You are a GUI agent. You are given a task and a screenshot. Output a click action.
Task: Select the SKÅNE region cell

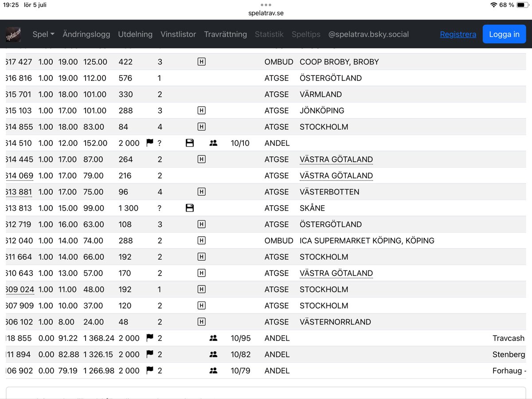[312, 208]
